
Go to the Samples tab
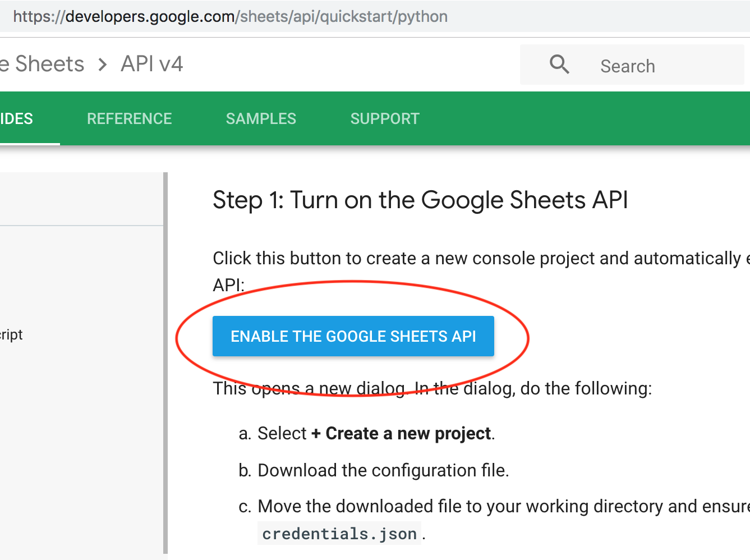tap(261, 119)
